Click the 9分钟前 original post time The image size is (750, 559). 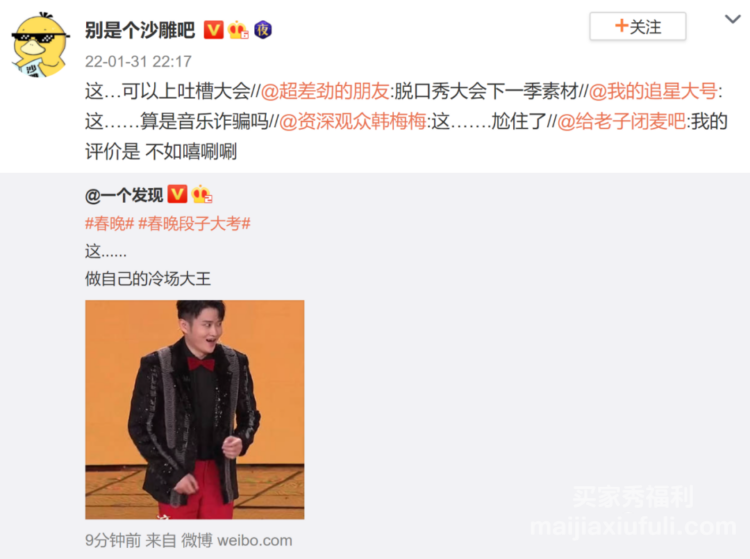[113, 540]
